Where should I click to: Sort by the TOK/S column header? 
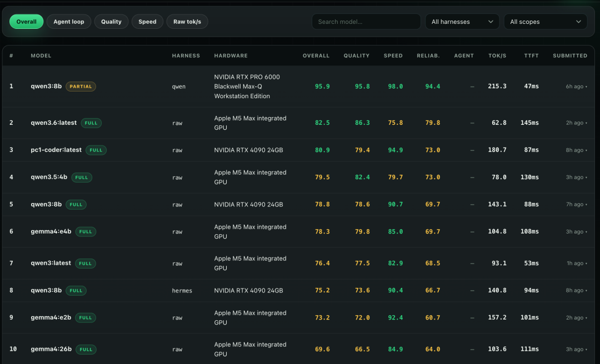click(497, 56)
